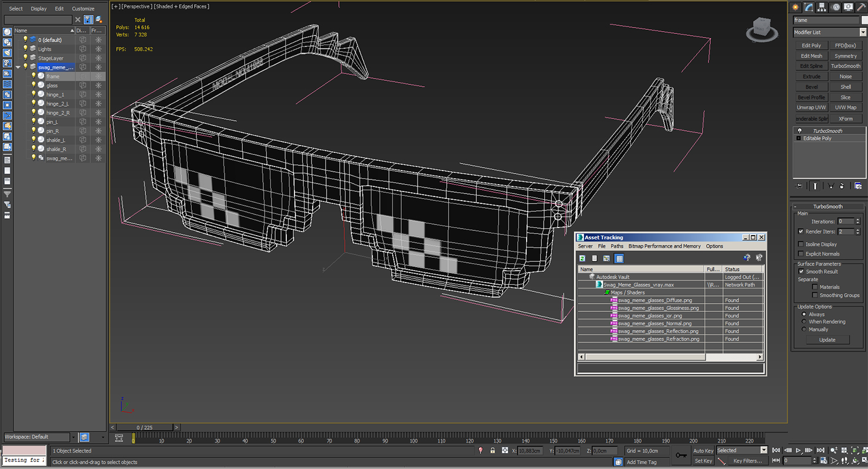Toggle Pin Stack below modifier stack
This screenshot has width=868, height=469.
tap(799, 186)
